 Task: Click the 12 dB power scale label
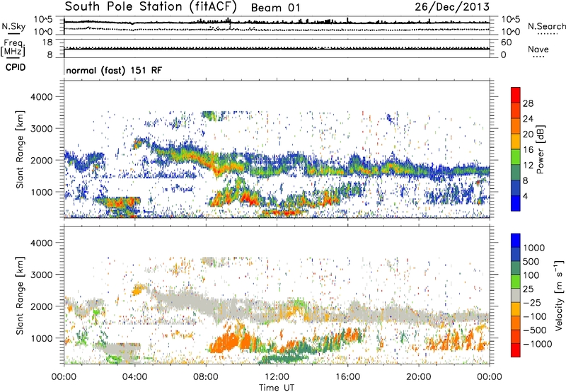[x=528, y=166]
